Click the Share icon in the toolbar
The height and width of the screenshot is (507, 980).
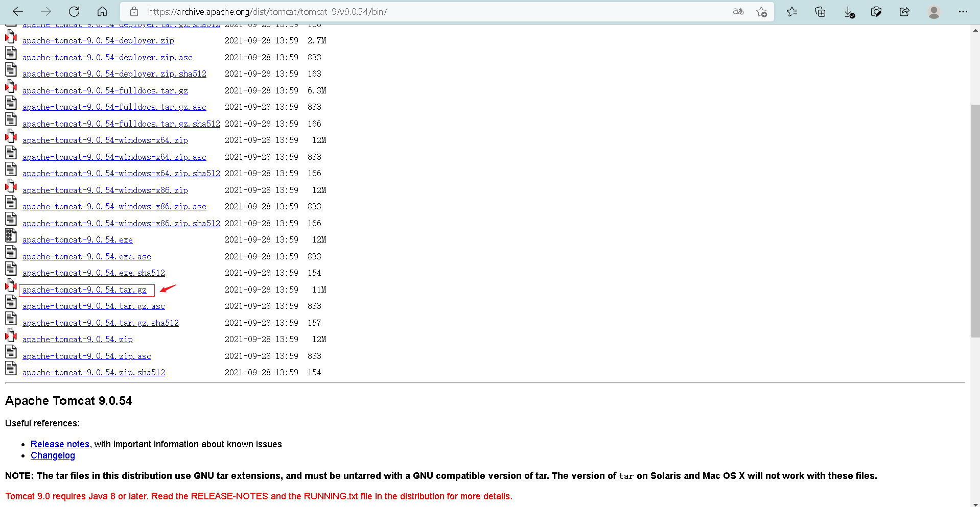pos(904,12)
